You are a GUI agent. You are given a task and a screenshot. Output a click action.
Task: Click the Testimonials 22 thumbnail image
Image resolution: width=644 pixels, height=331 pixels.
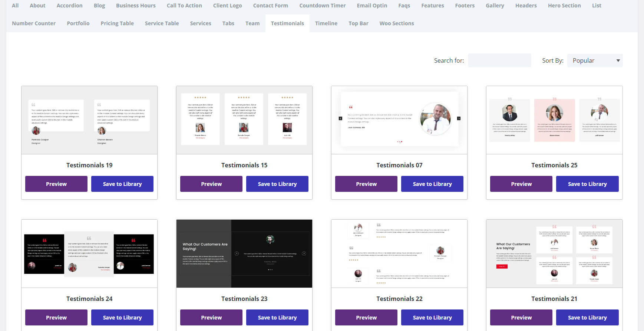pos(399,254)
